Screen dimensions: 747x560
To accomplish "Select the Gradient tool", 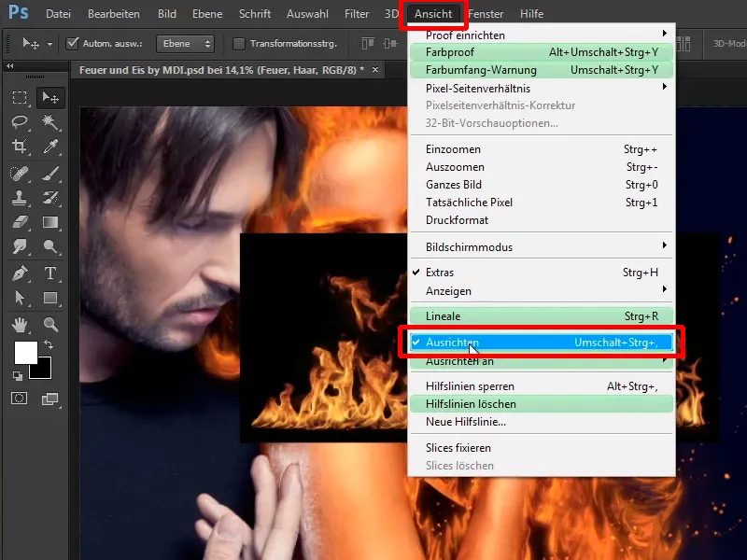I will tap(50, 222).
